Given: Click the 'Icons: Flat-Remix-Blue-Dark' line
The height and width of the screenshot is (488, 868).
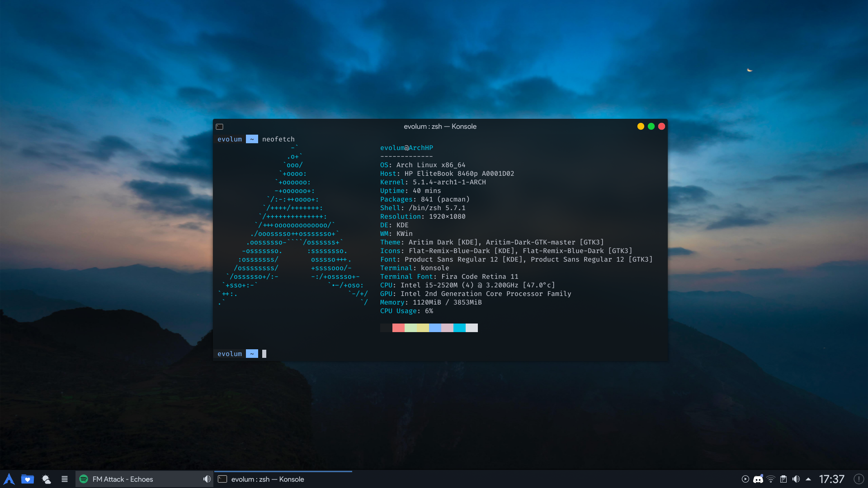Looking at the screenshot, I should (x=506, y=251).
